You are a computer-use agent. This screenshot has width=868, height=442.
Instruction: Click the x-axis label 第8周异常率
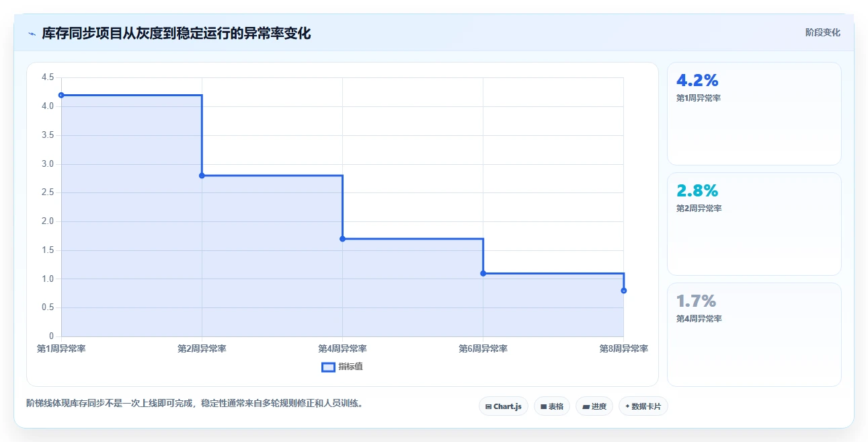coord(624,348)
